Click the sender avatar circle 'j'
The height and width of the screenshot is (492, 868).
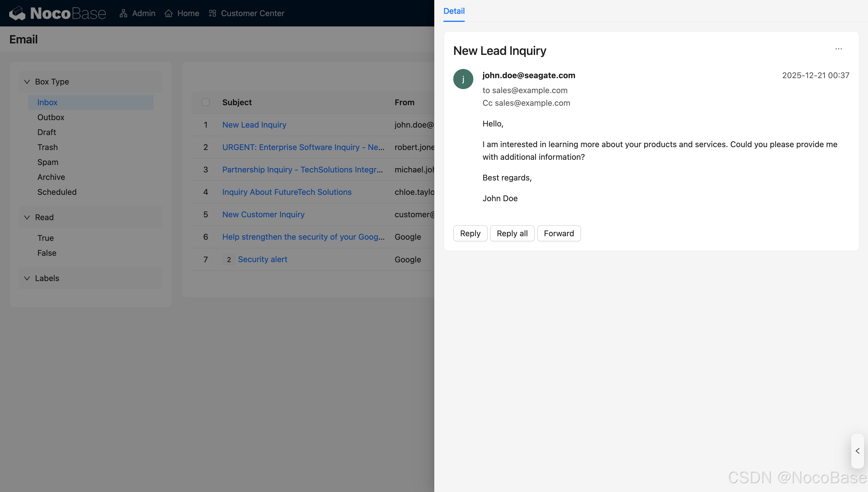click(463, 79)
